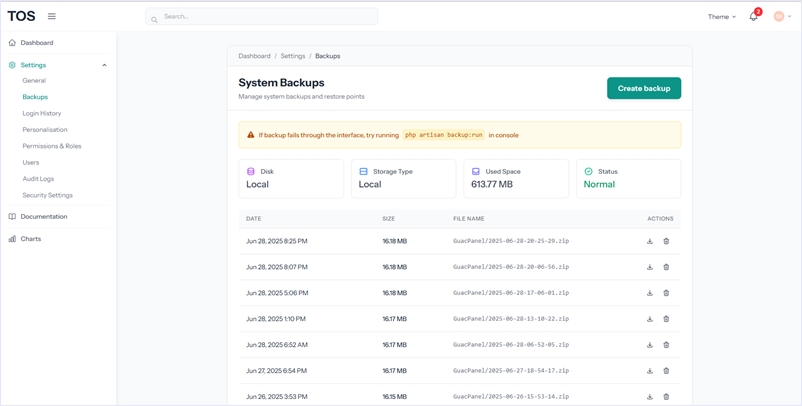The width and height of the screenshot is (802, 406).
Task: Open the Charts sidebar item
Action: click(31, 239)
